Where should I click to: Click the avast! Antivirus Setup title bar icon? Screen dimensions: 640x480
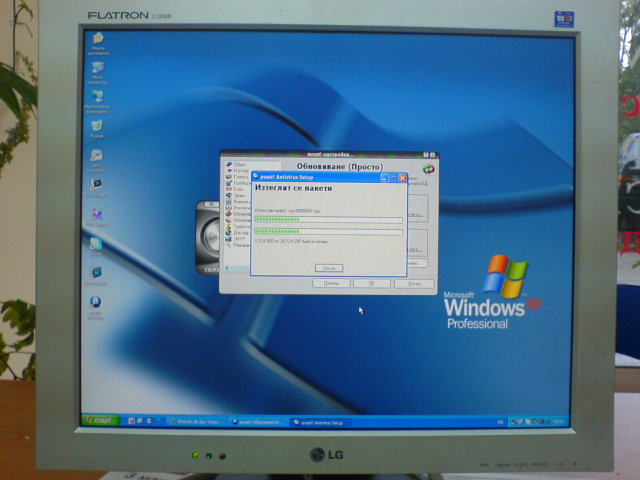click(254, 176)
